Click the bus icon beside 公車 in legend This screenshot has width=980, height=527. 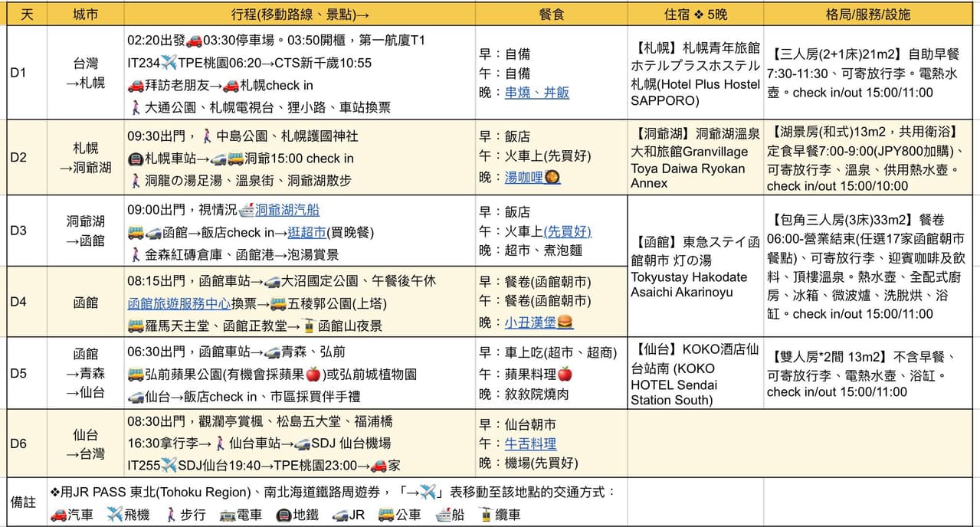point(385,516)
